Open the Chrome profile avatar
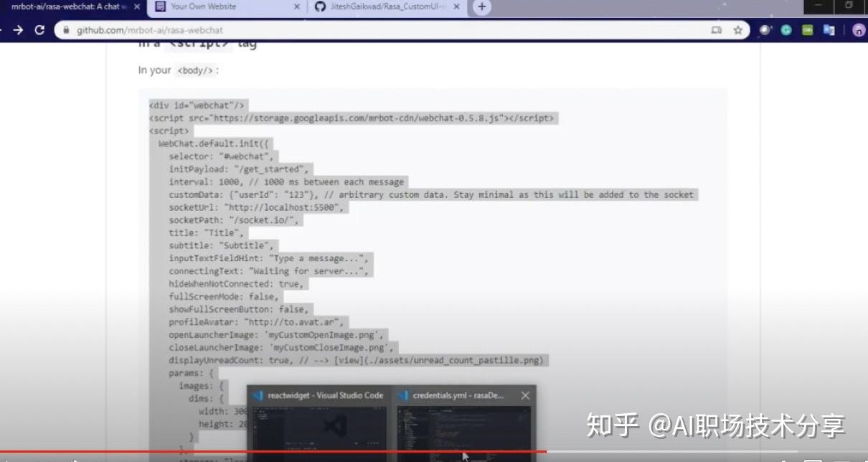868x462 pixels. pos(858,31)
